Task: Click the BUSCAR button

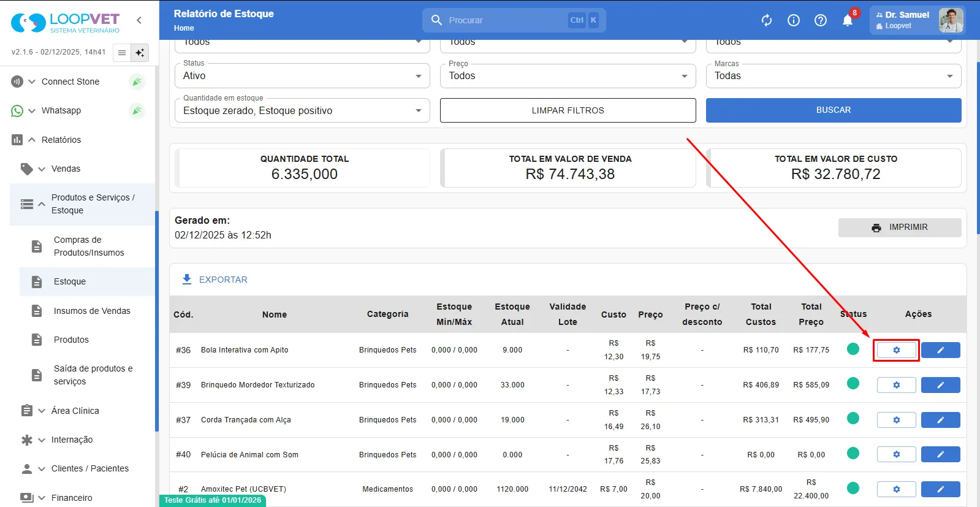Action: (x=834, y=110)
